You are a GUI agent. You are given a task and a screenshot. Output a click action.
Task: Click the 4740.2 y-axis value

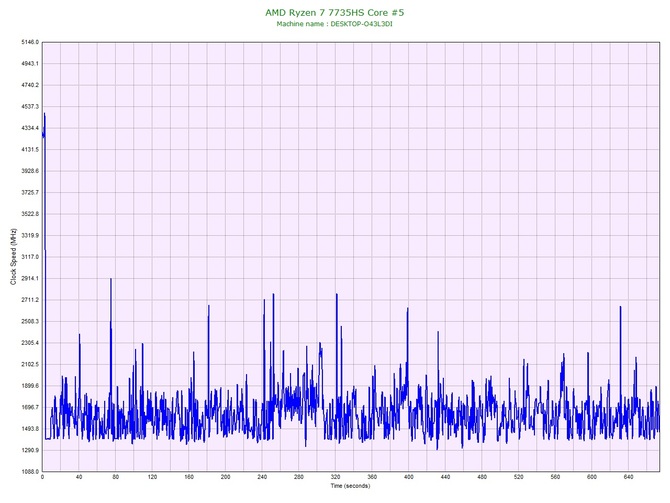[x=30, y=85]
